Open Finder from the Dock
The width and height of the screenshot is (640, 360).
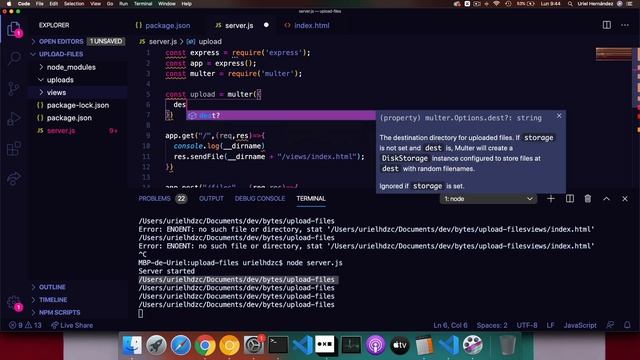click(x=132, y=345)
